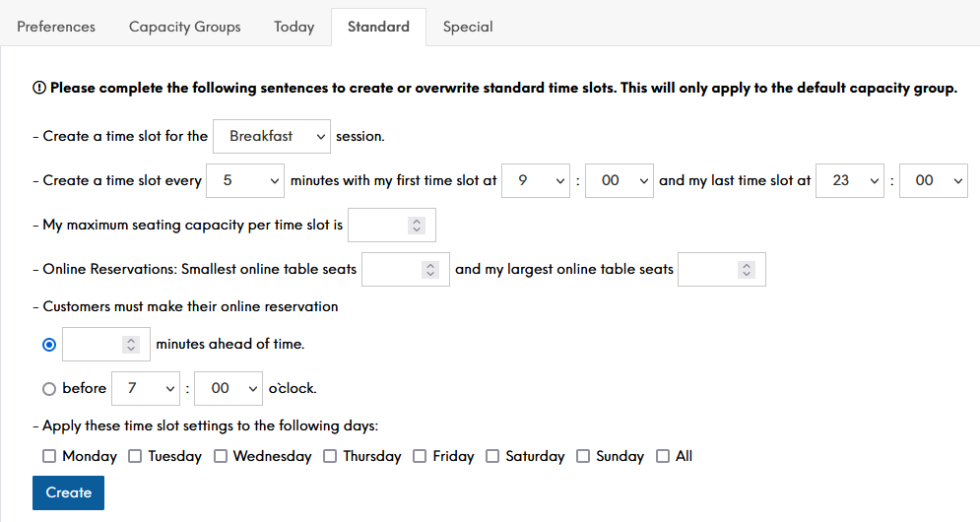Image resolution: width=980 pixels, height=522 pixels.
Task: Click the smallest online table seats stepper
Action: 430,270
